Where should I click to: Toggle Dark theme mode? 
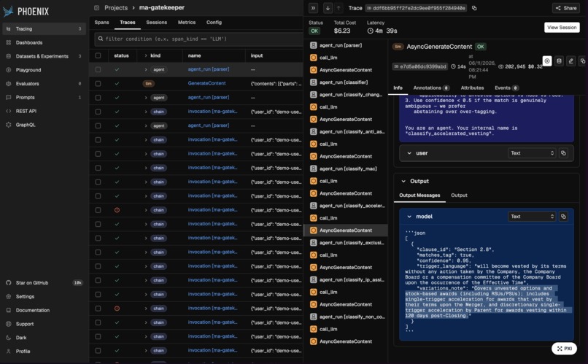click(x=44, y=338)
